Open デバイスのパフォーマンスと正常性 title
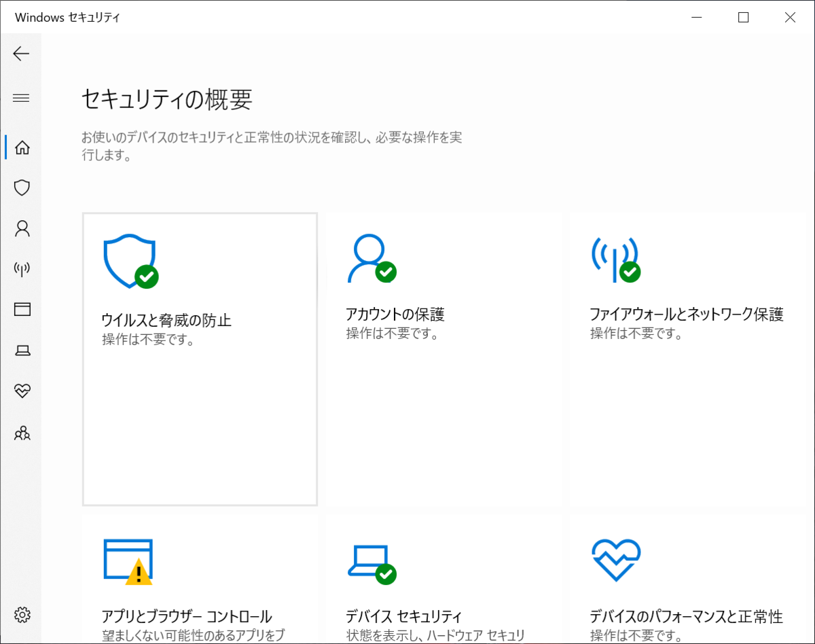 [686, 617]
